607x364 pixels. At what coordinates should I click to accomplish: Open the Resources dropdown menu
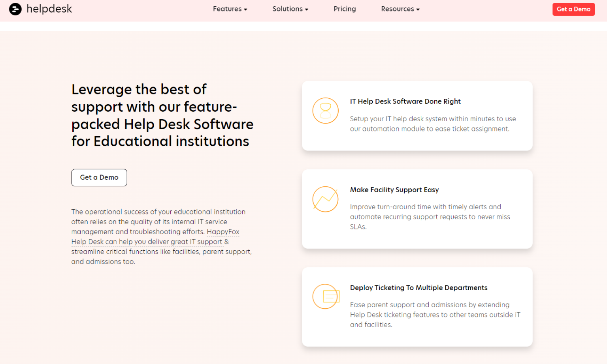(x=400, y=9)
